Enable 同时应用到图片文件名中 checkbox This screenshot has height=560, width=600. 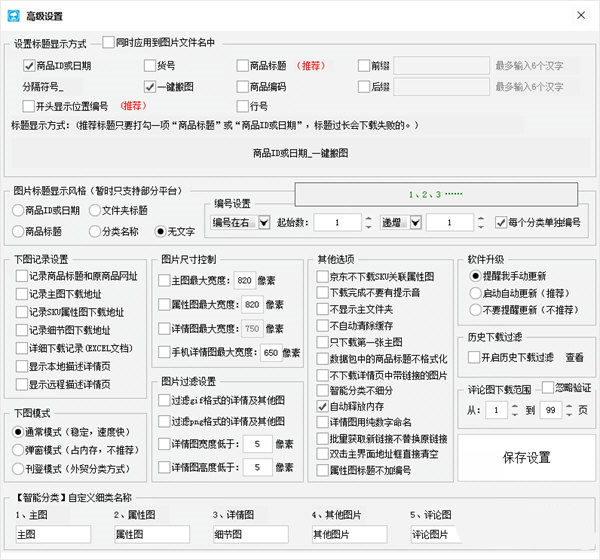pos(109,43)
